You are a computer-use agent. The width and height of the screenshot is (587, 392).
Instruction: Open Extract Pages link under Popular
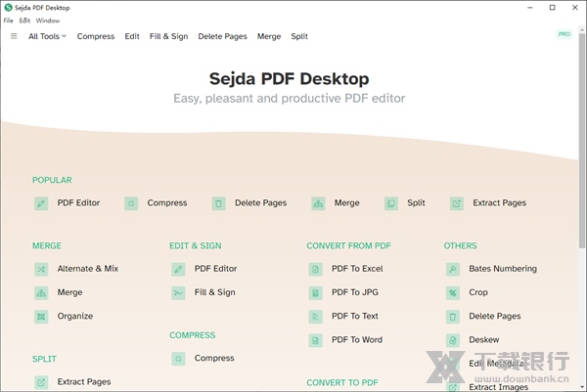coord(499,202)
